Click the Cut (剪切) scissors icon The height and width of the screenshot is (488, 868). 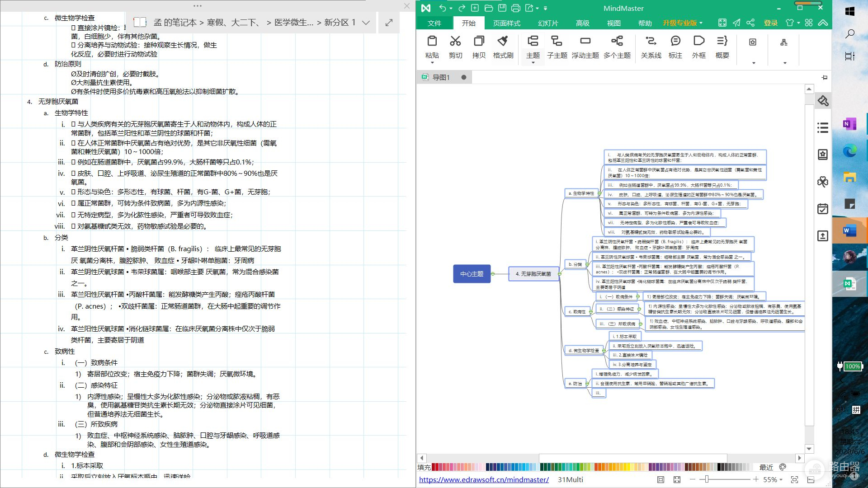click(x=455, y=42)
